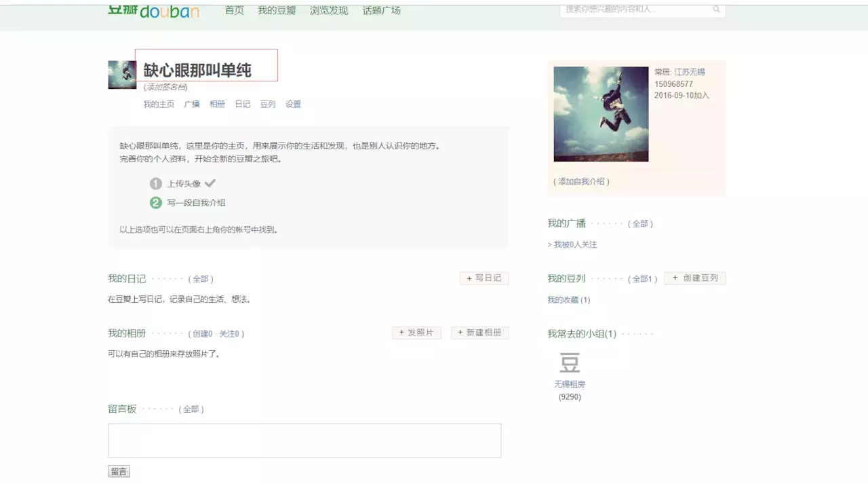
Task: Click the (9290) group member count
Action: 570,397
